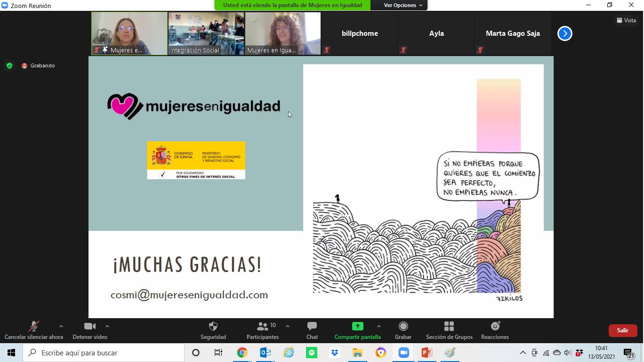Click Compartir pantalla green button
644x362 pixels.
[358, 330]
